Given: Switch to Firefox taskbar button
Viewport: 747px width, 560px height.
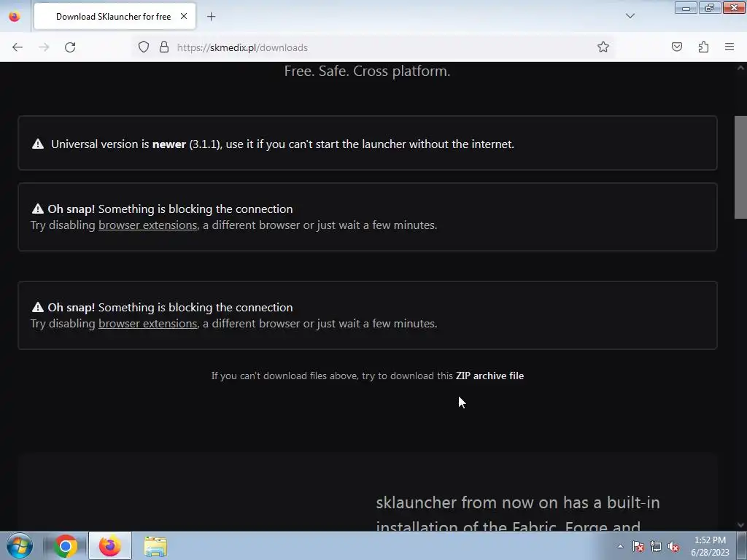Looking at the screenshot, I should pyautogui.click(x=110, y=545).
